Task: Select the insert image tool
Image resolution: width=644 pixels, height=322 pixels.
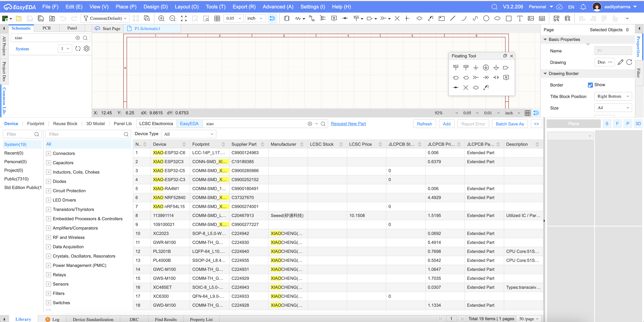Action: [x=531, y=18]
